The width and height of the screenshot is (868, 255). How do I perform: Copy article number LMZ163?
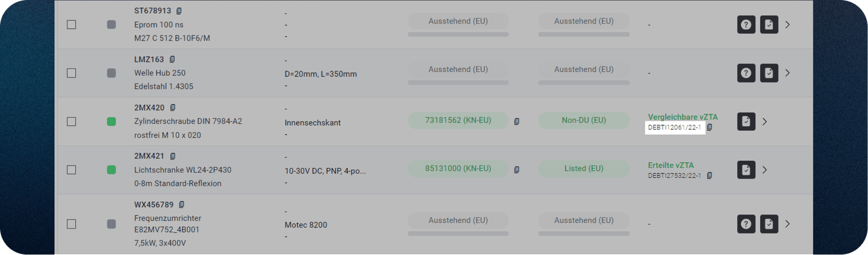(x=172, y=59)
